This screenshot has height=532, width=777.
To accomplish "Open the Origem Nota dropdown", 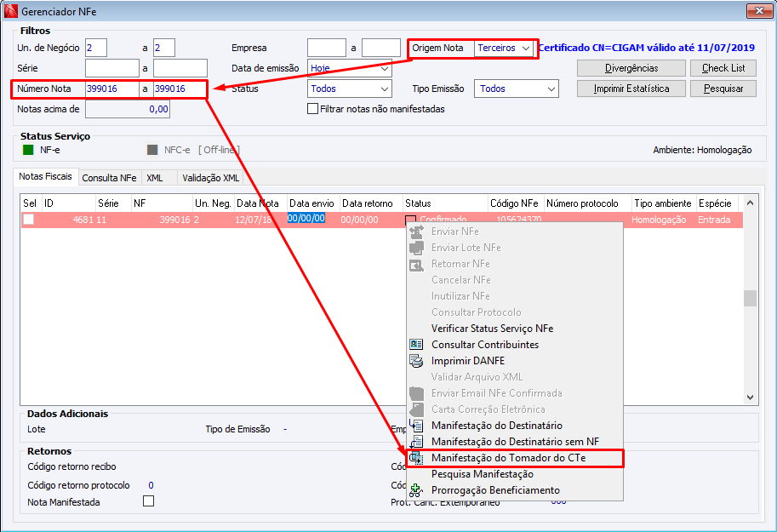I will (504, 49).
